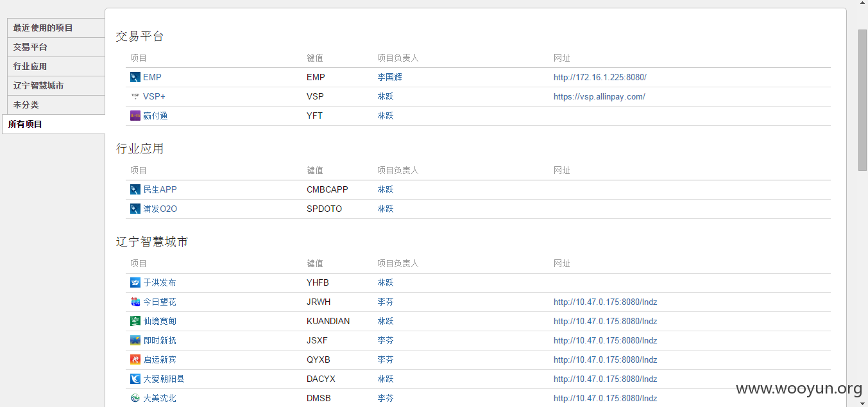Click the 浦发O2O project icon
This screenshot has width=868, height=407.
click(x=135, y=209)
